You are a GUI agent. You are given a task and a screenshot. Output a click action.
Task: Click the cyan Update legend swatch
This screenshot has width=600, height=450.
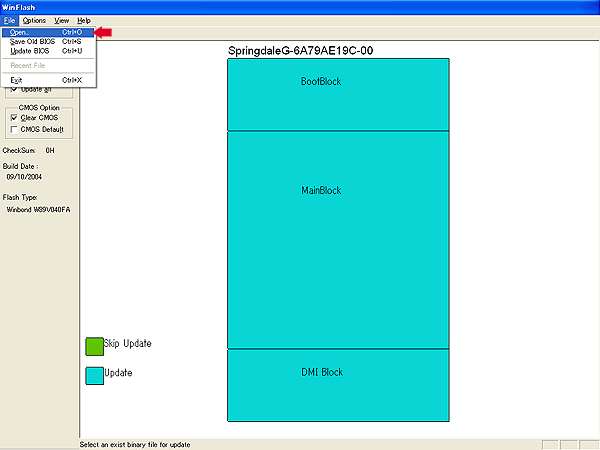[x=95, y=376]
